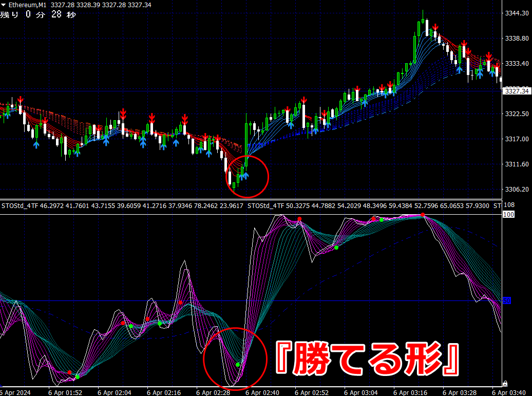Click the green dot near 02:52 on the stochastic ribbon

tap(336, 248)
